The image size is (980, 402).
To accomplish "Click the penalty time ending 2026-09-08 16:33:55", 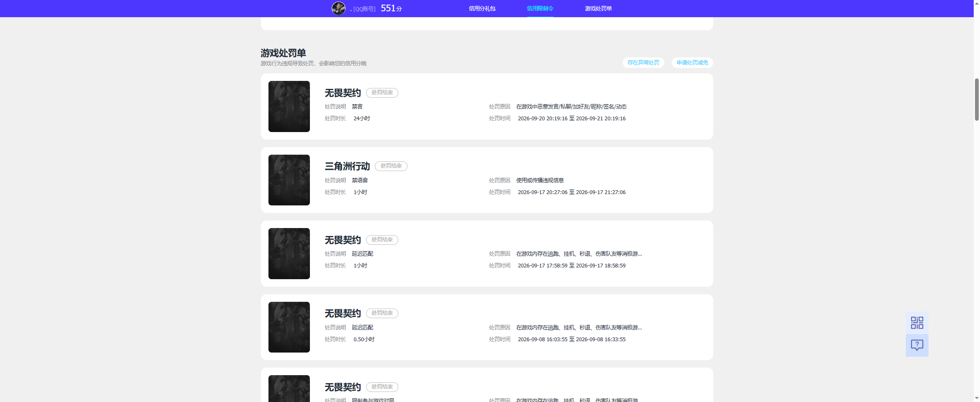I will point(572,340).
